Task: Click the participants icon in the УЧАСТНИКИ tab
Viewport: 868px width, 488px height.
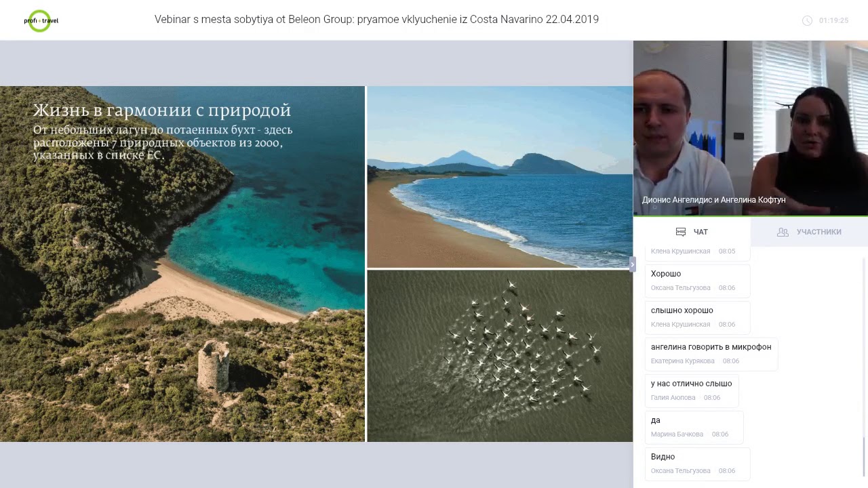Action: pos(783,232)
